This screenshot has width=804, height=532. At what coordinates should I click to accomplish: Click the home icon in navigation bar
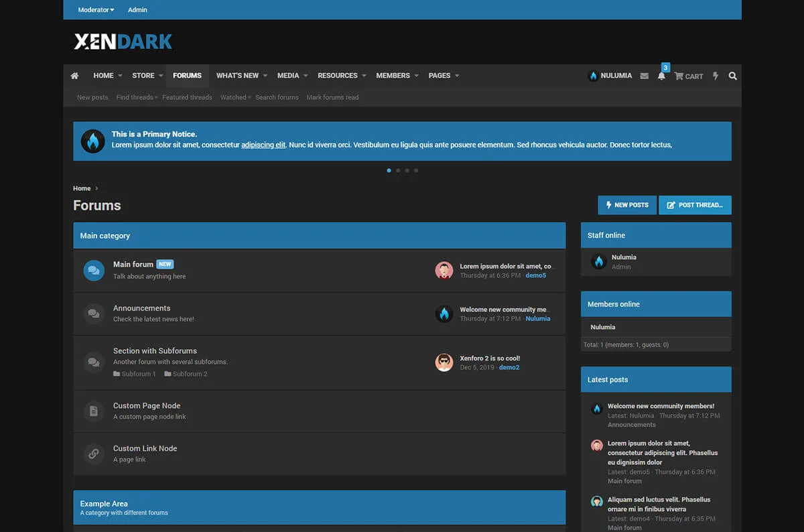click(x=74, y=76)
